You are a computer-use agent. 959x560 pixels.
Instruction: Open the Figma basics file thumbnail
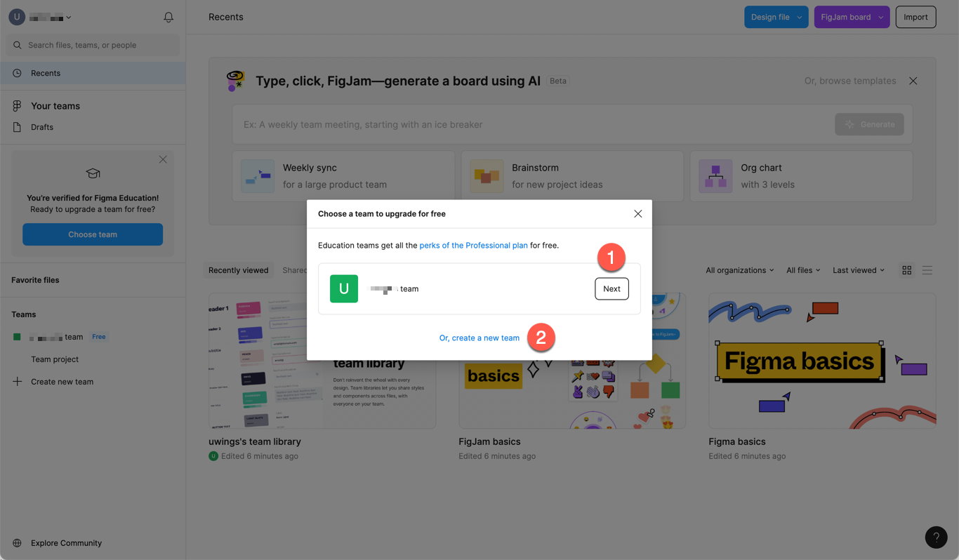point(821,361)
